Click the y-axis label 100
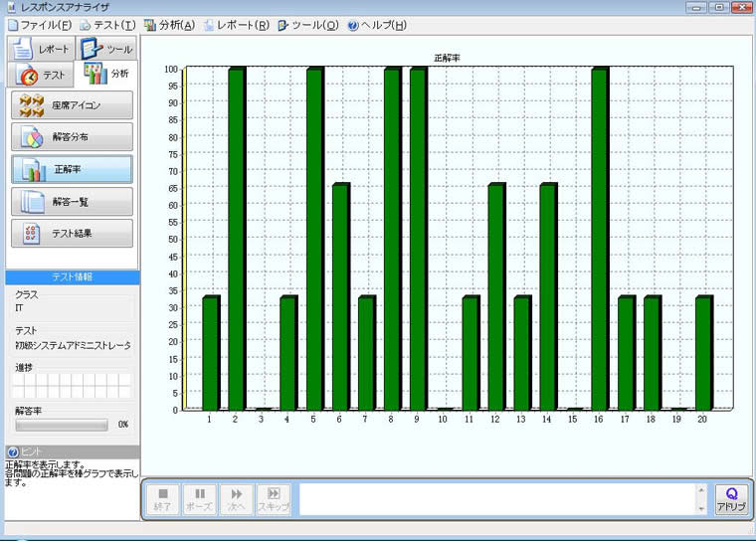 171,69
